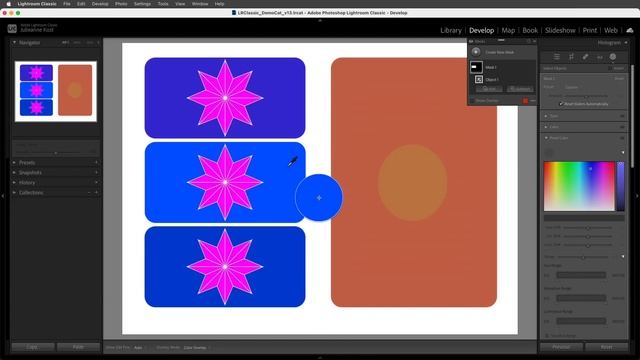The width and height of the screenshot is (640, 360).
Task: Click the Add button in Masks panel
Action: [x=489, y=89]
